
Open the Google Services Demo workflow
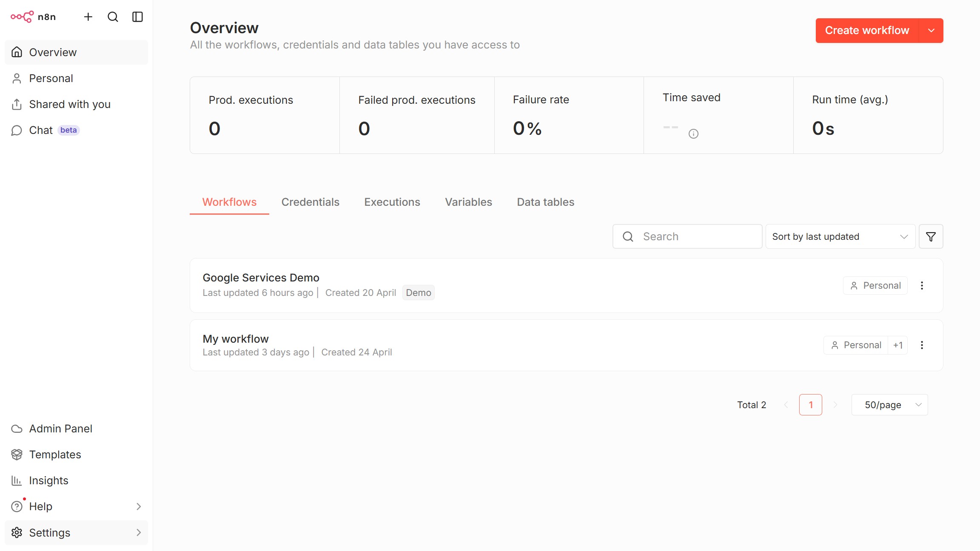click(567, 286)
